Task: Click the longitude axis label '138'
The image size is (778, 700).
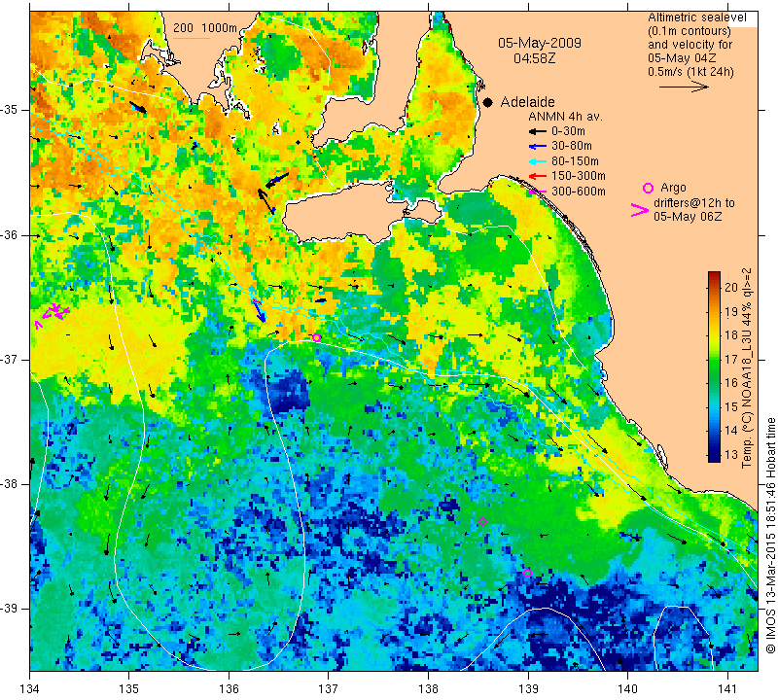Action: (428, 689)
